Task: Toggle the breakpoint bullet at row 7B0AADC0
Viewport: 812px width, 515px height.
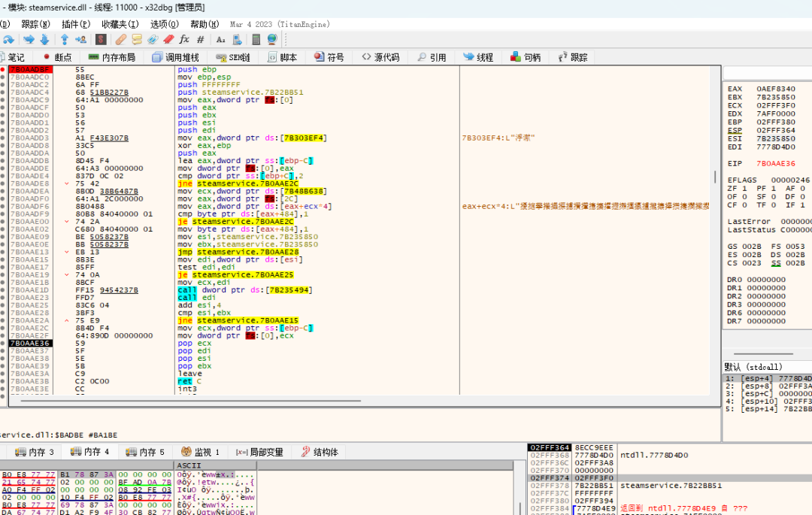Action: click(x=2, y=77)
